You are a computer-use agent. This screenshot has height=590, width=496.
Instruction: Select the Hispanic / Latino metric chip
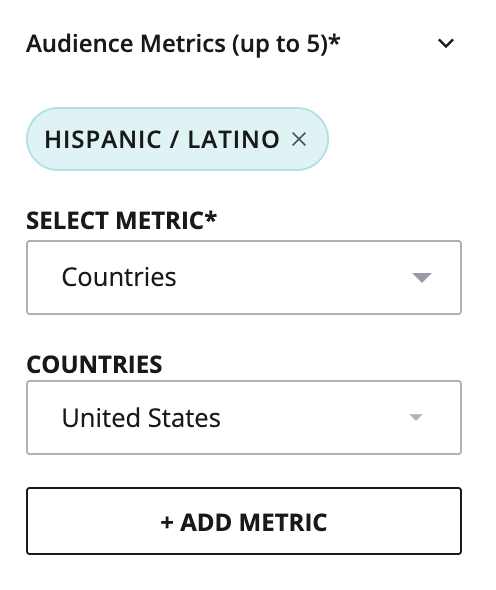(177, 139)
